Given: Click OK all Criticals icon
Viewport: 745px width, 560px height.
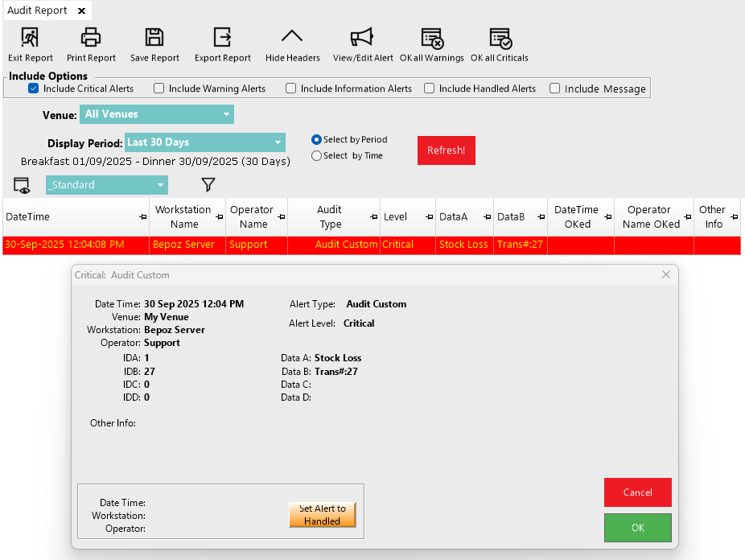Looking at the screenshot, I should 500,38.
